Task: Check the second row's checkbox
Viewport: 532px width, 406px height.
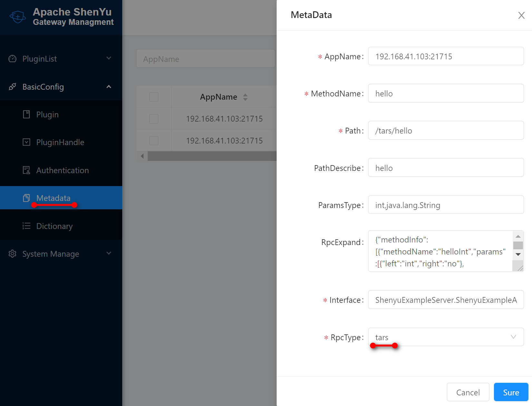Action: 154,141
